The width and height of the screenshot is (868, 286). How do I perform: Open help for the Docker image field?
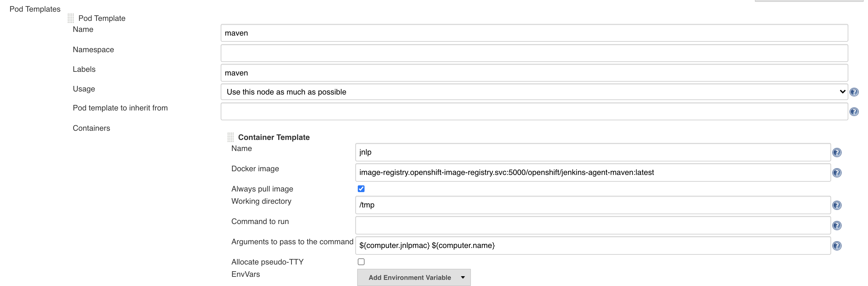(837, 172)
